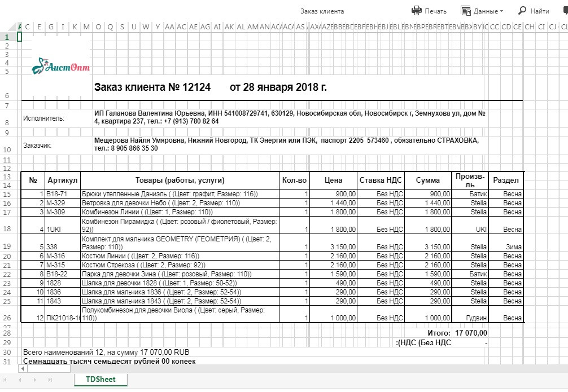Click the АистОпт logo image
568x392 pixels.
tap(61, 66)
